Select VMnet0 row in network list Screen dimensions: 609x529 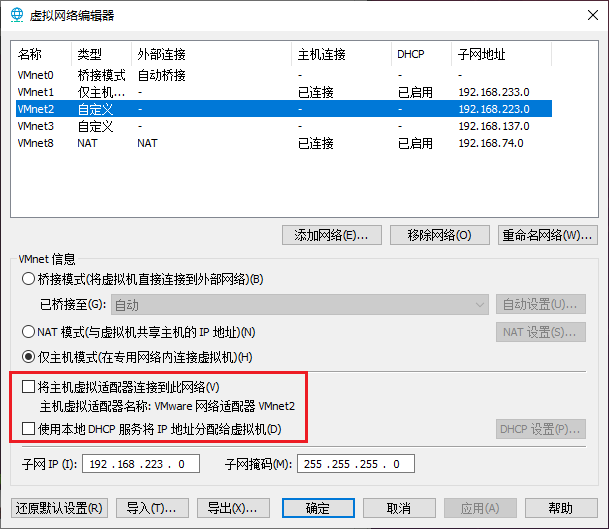click(x=284, y=75)
